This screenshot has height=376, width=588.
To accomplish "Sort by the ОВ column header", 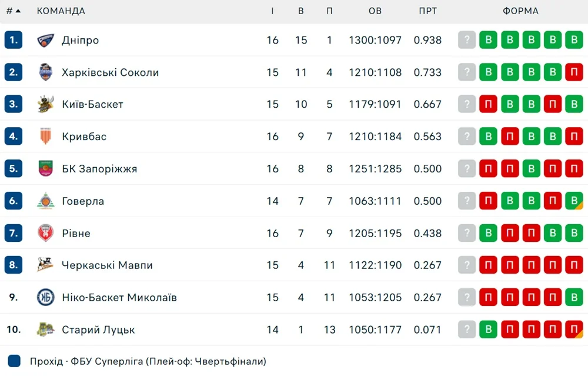I will pyautogui.click(x=375, y=11).
